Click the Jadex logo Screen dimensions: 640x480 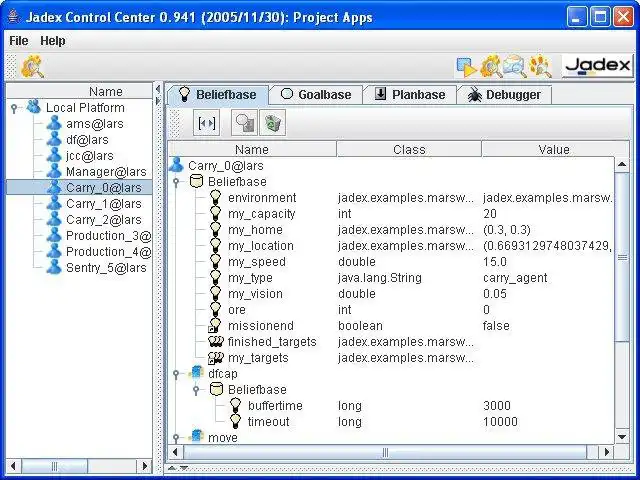pos(597,66)
